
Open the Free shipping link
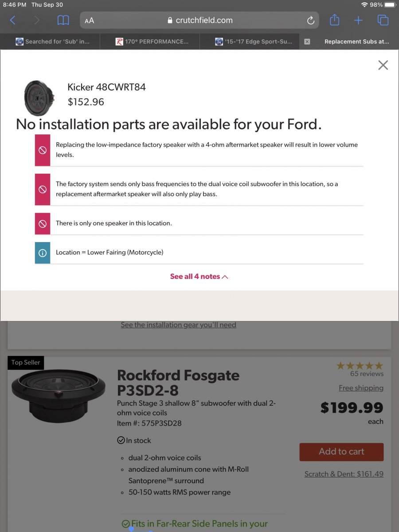(x=361, y=388)
